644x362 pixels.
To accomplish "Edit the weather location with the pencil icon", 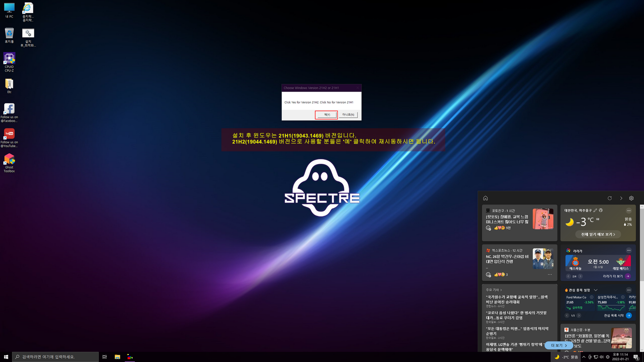I will [x=595, y=210].
